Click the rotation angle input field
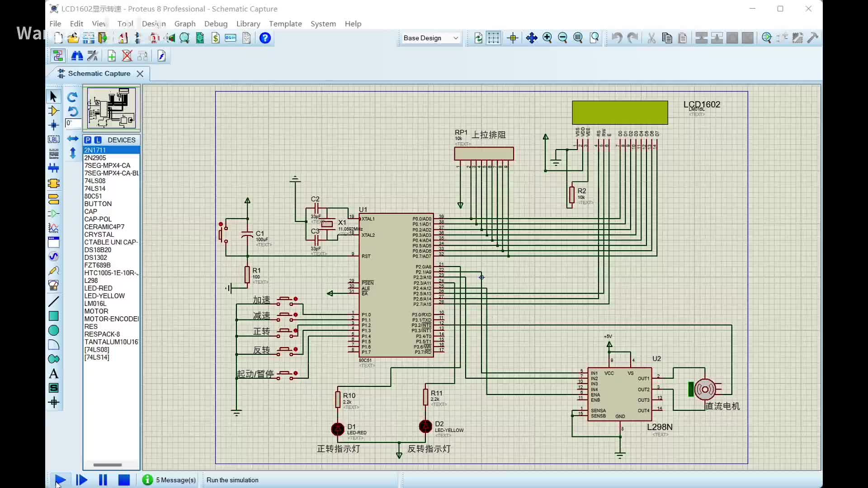This screenshot has width=868, height=488. click(73, 123)
